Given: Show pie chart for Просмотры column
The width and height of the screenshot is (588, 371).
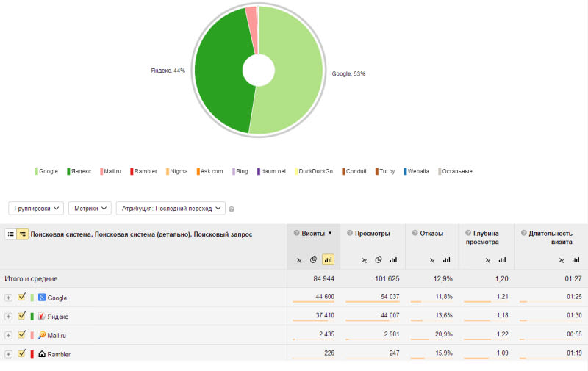Looking at the screenshot, I should [x=379, y=259].
